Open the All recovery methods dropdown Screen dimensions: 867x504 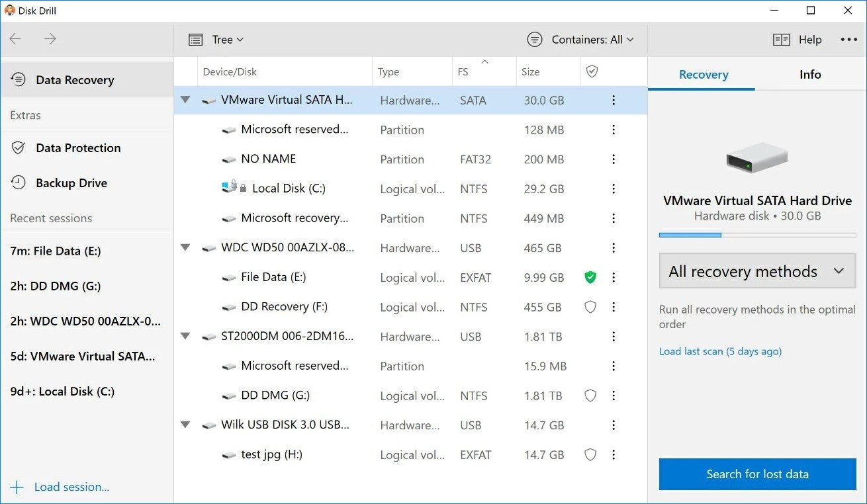[756, 271]
